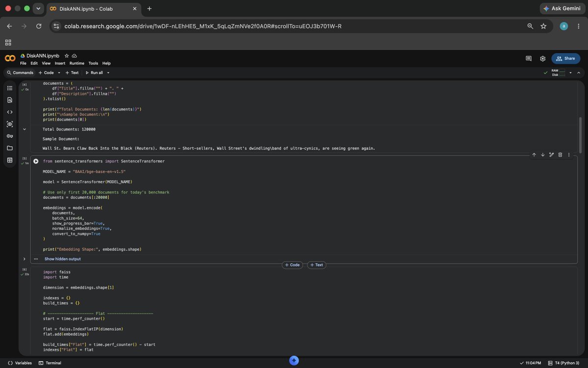Click RAM and Disk usage indicator
588x368 pixels.
click(559, 73)
